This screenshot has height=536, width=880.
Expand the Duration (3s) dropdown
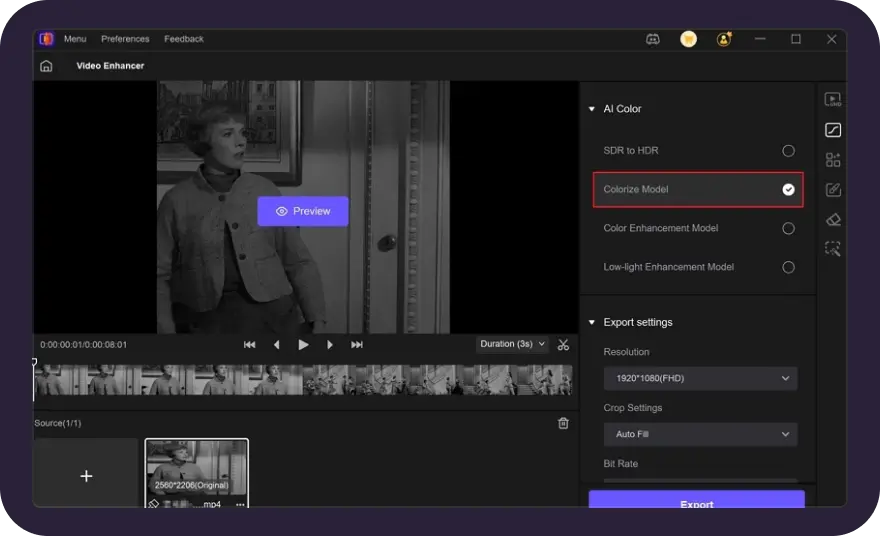click(x=512, y=344)
